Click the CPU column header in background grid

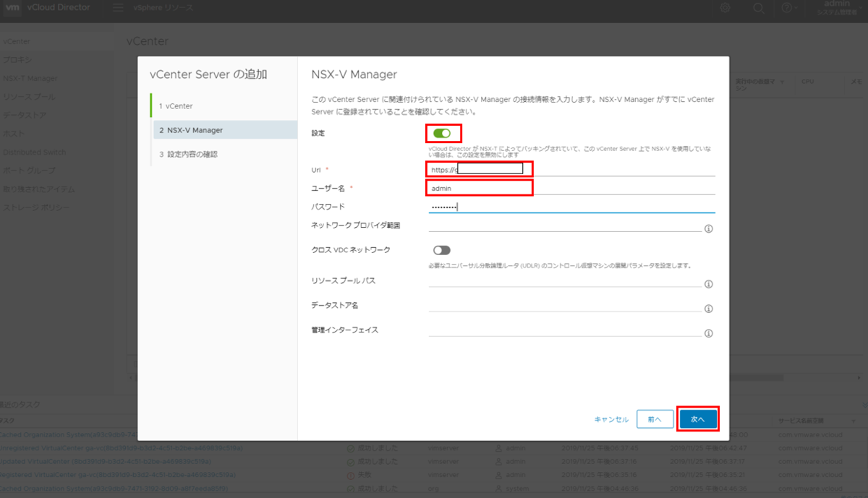tap(807, 82)
